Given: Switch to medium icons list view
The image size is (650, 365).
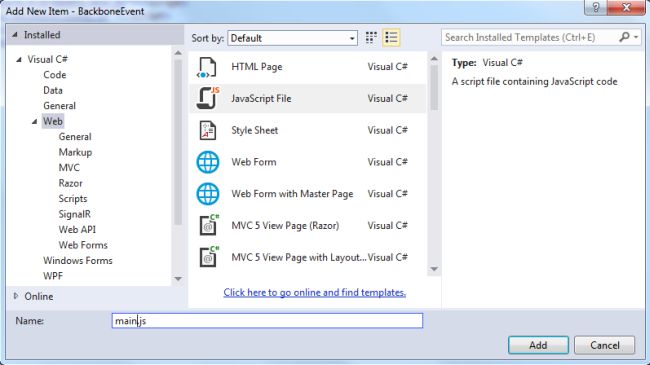Looking at the screenshot, I should tap(391, 38).
